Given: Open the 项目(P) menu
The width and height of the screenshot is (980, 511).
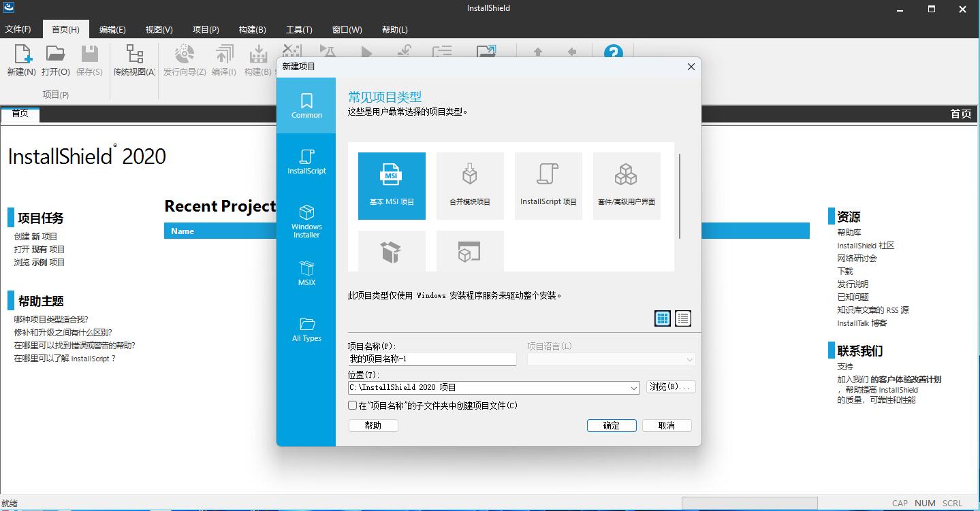Looking at the screenshot, I should (206, 29).
